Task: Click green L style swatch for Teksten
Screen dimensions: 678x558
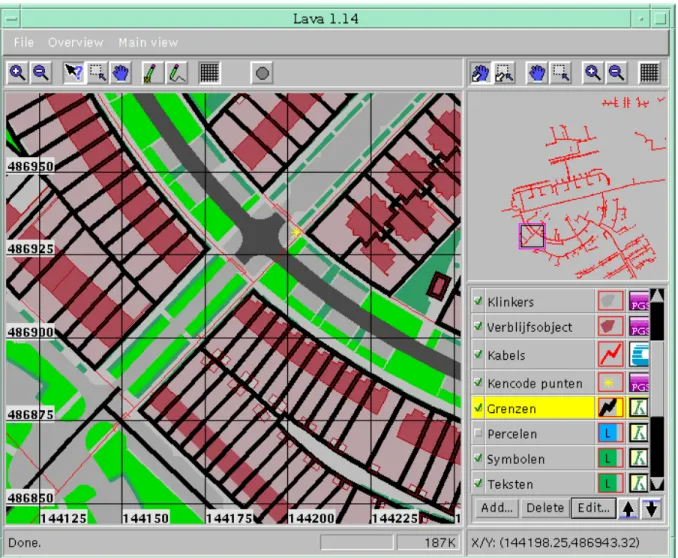Action: 610,483
